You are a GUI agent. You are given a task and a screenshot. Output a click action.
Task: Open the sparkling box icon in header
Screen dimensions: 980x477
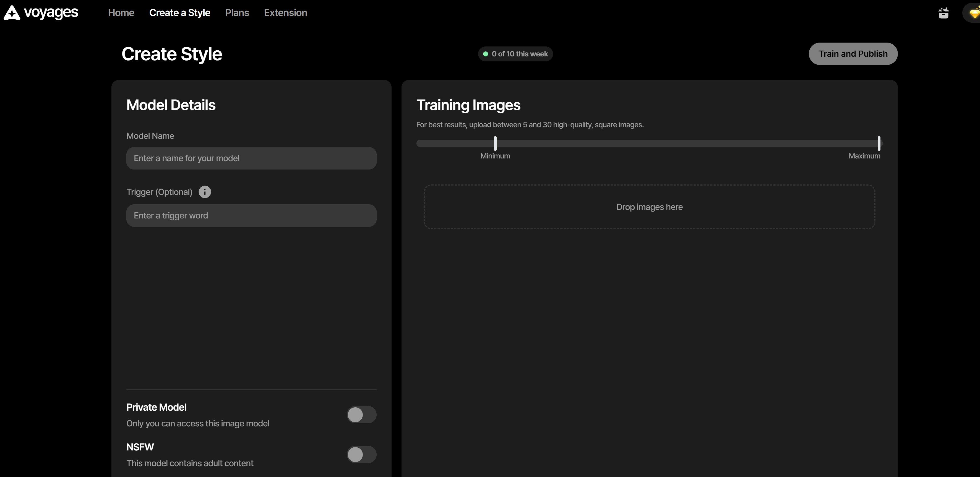click(x=943, y=13)
